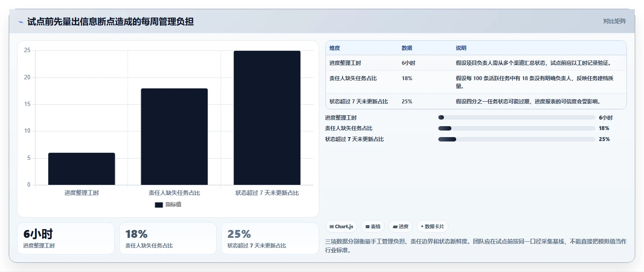This screenshot has width=644, height=272.
Task: Click the 18% value beside progress bar
Action: [604, 128]
